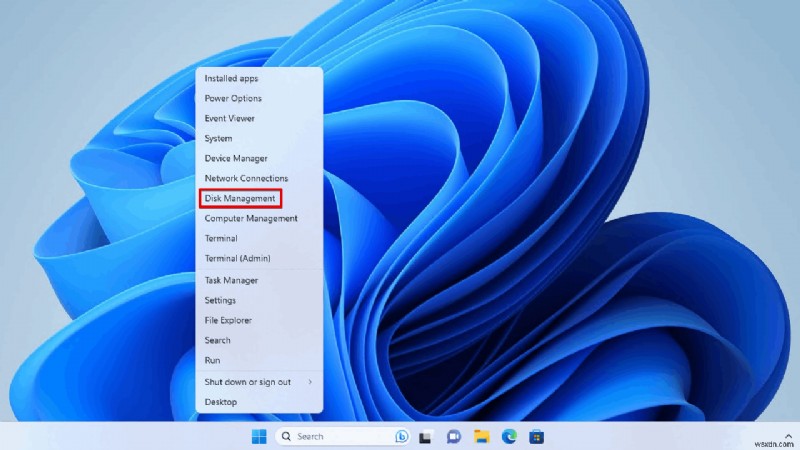Launch Terminal (Admin) from the menu
Image resolution: width=800 pixels, height=450 pixels.
point(259,258)
